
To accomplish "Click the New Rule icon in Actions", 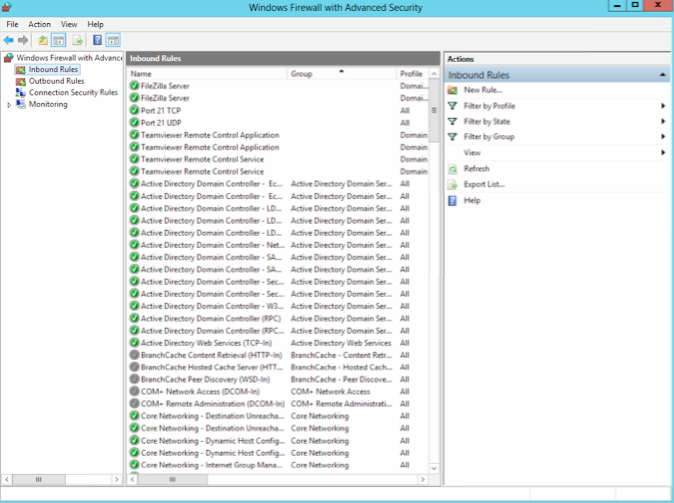I will point(452,90).
